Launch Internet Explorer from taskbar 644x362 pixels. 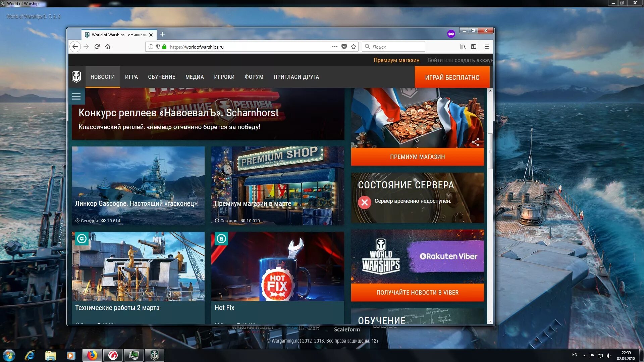30,355
